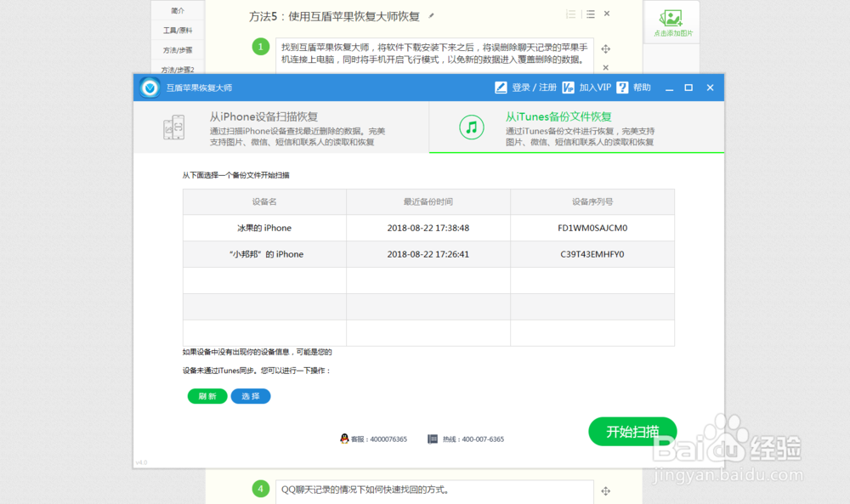Viewport: 850px width, 504px height.
Task: Click the VIP badge icon
Action: pyautogui.click(x=568, y=88)
